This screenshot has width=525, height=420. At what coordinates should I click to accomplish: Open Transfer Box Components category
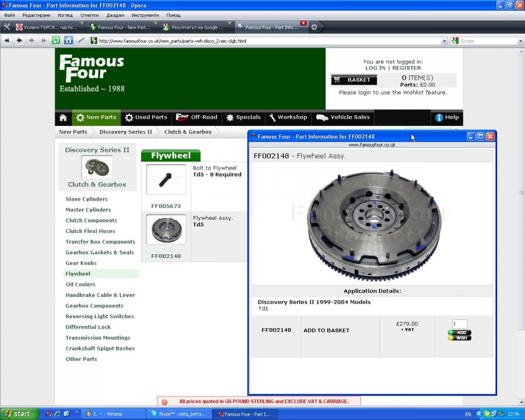click(x=100, y=242)
